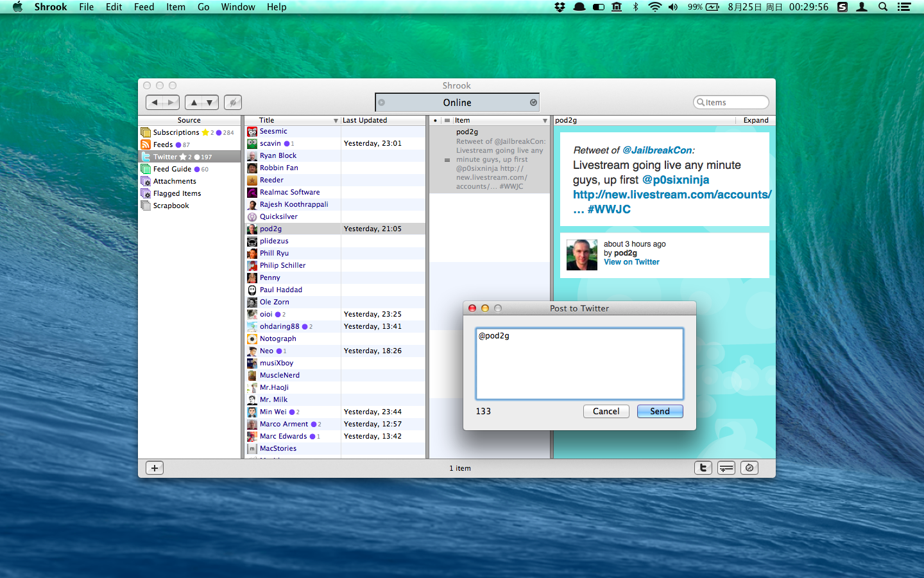Select the Ryan Block feed row

335,156
